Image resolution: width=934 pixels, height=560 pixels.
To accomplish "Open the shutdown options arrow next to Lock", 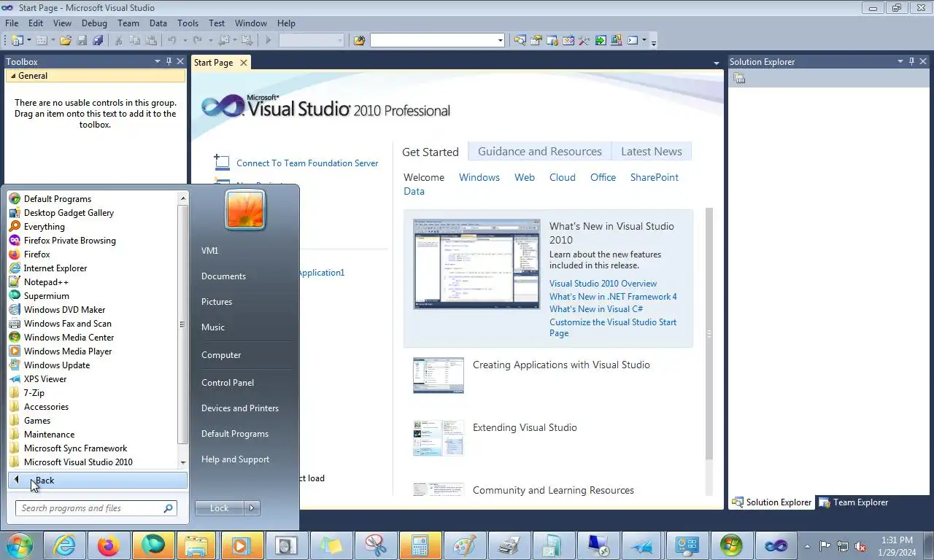I will pos(252,508).
